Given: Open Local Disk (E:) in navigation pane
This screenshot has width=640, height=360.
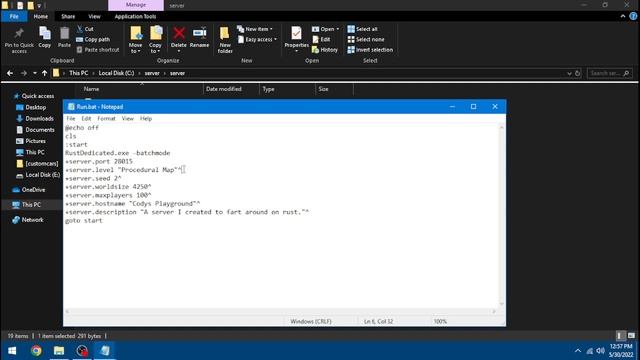Looking at the screenshot, I should coord(38,175).
